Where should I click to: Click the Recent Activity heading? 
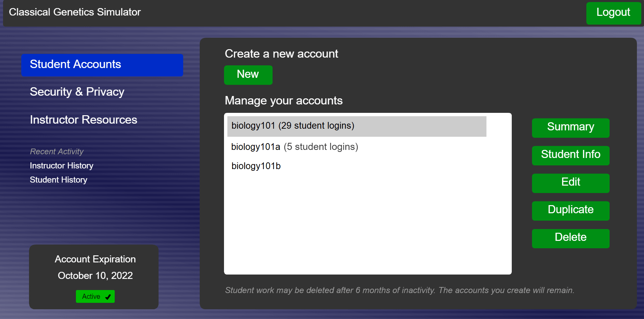57,152
